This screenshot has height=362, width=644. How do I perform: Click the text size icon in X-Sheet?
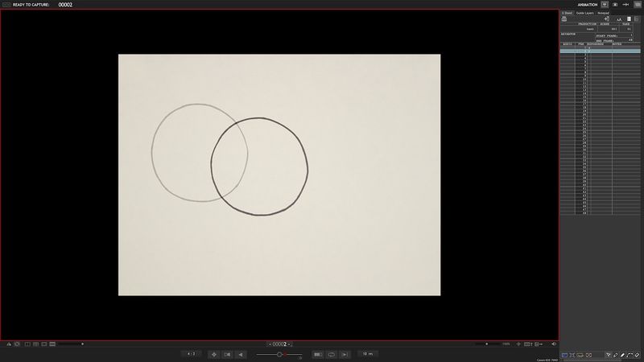(618, 19)
